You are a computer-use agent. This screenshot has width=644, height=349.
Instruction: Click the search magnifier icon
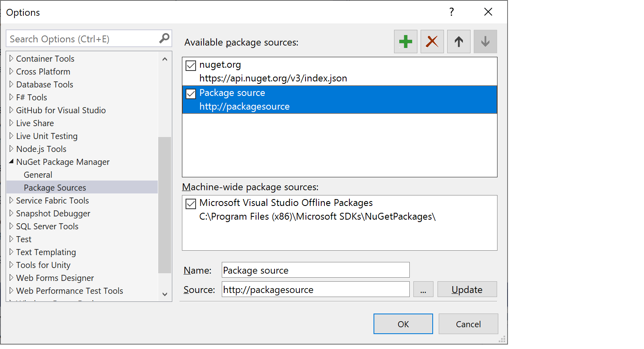click(x=164, y=39)
